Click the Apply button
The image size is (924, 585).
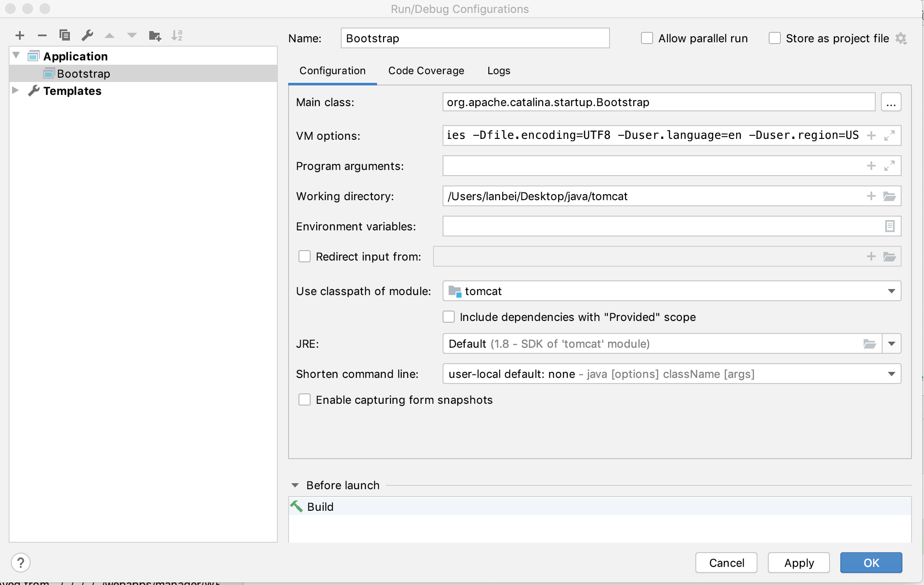[x=799, y=563]
